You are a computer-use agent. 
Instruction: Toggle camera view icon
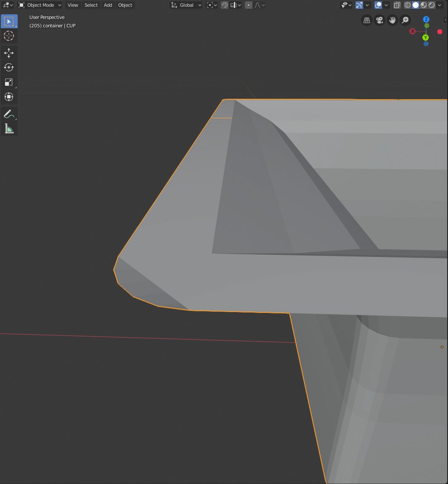coord(379,20)
